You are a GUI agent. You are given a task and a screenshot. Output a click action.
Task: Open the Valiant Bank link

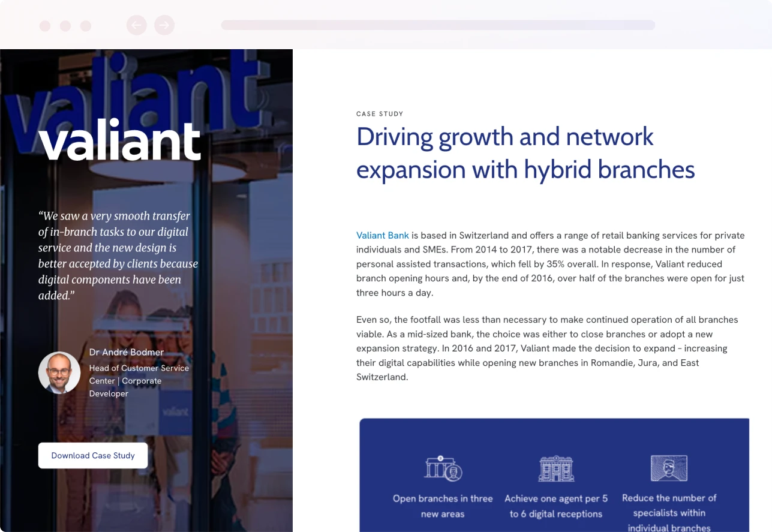pos(383,236)
